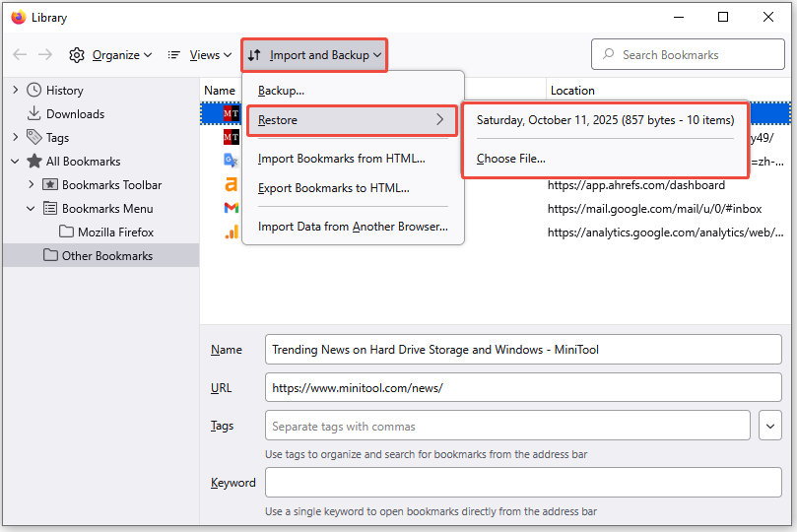Click the Gmail bookmark icon
This screenshot has width=797, height=532.
tap(232, 207)
